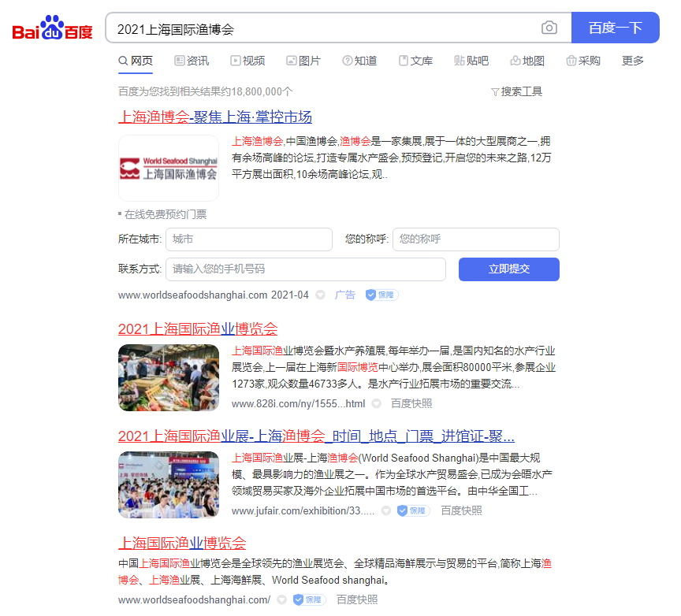The width and height of the screenshot is (681, 616).
Task: Click the circled question icon beside 广告
Action: tap(321, 295)
